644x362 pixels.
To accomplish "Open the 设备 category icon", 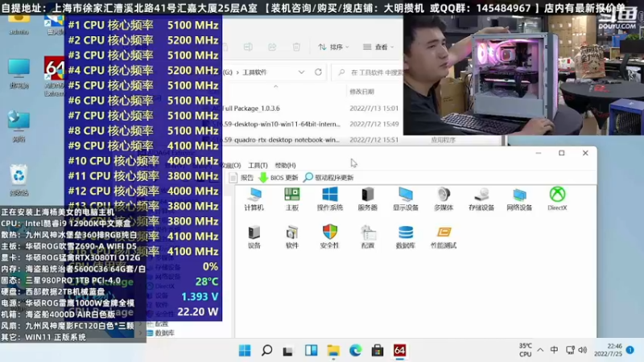I will click(x=254, y=237).
